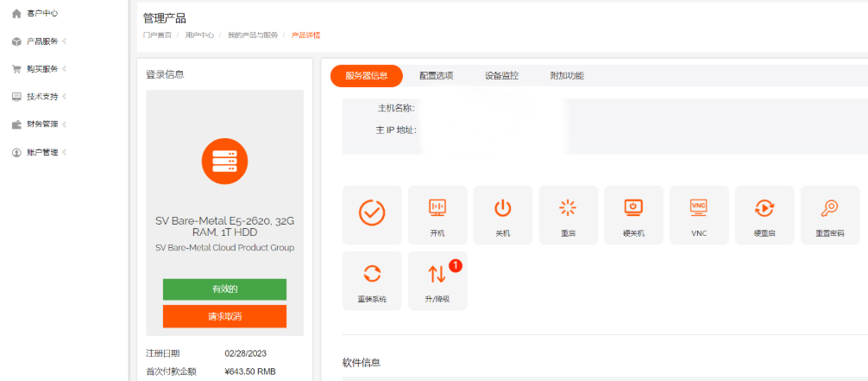Restart the server using 重启
This screenshot has width=868, height=381.
568,215
